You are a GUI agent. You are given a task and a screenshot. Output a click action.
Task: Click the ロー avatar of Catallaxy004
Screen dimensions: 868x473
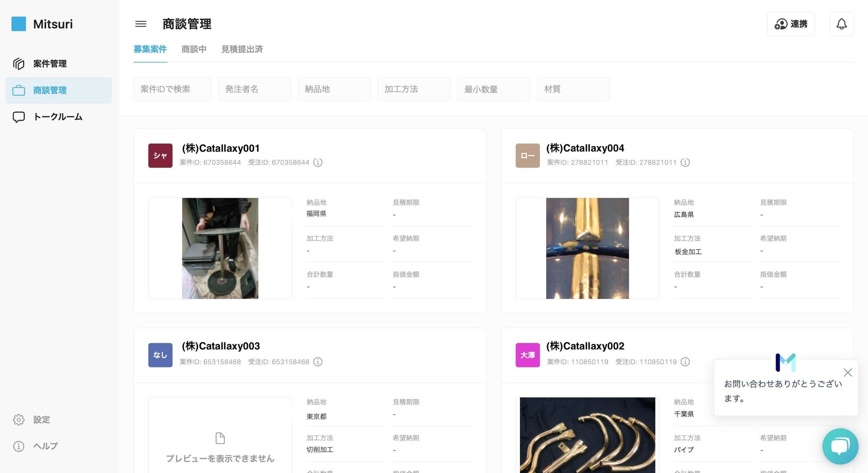coord(527,155)
